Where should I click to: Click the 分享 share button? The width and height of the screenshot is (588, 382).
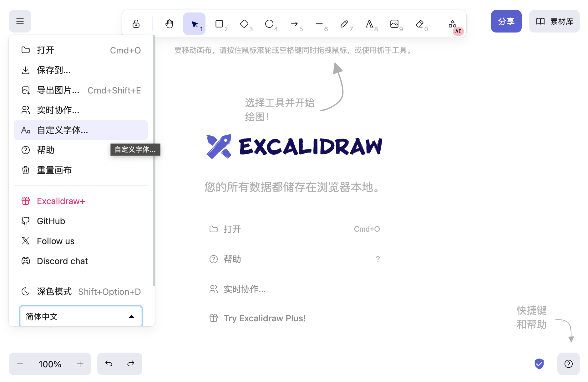coord(506,21)
